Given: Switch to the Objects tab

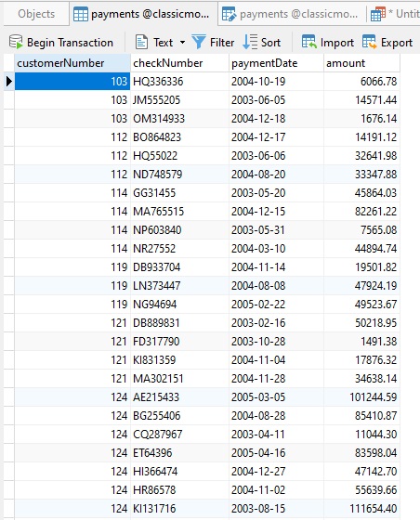Looking at the screenshot, I should point(36,14).
